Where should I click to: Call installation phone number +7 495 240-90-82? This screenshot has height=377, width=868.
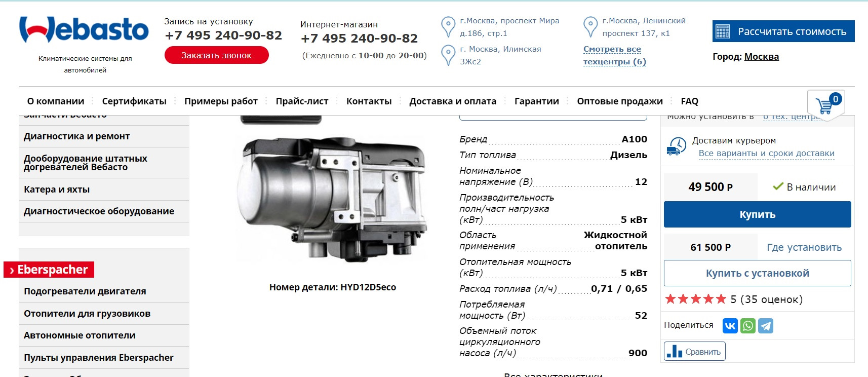coord(223,35)
